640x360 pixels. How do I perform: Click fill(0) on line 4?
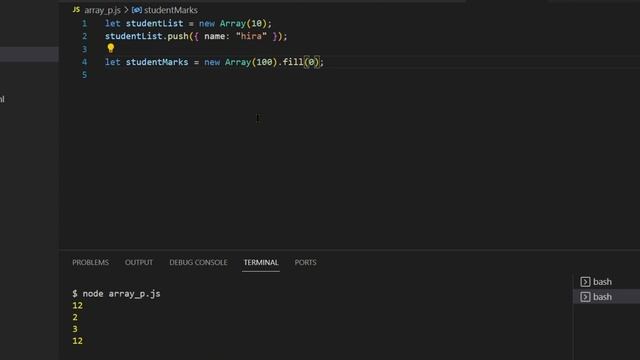point(300,62)
